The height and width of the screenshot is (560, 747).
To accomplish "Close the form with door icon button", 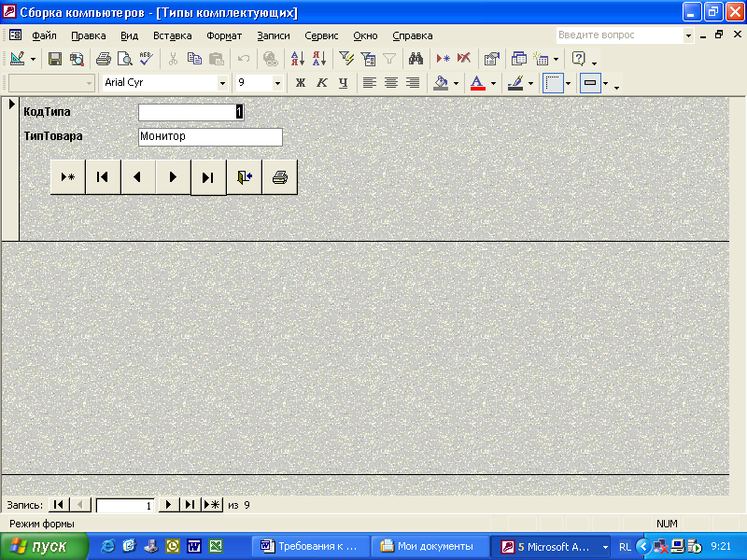I will (245, 177).
